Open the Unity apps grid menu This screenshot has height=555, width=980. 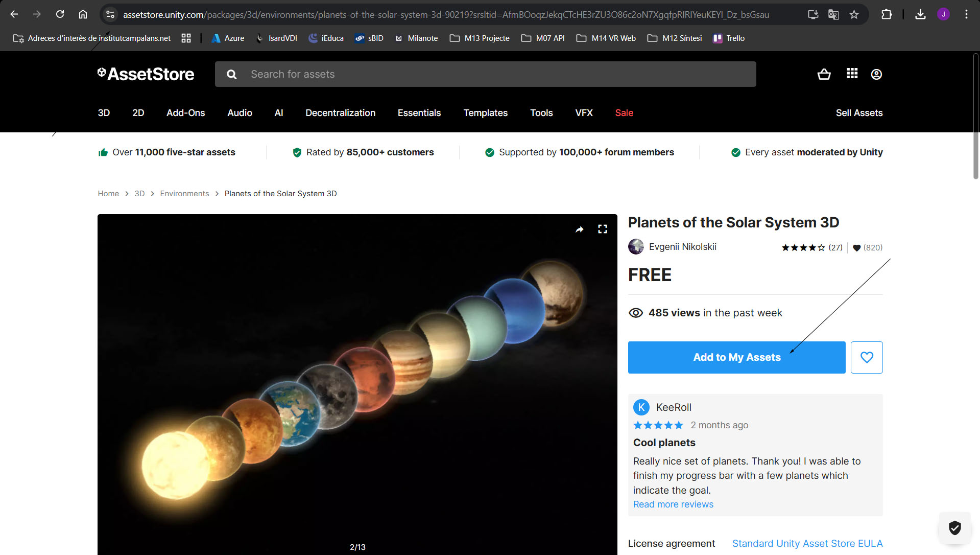(852, 74)
